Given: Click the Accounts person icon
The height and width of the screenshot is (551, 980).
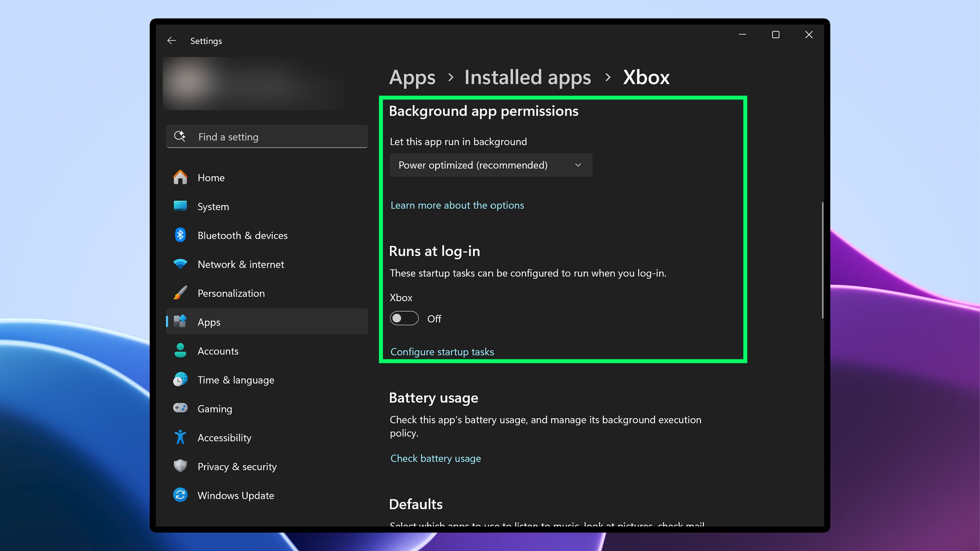Looking at the screenshot, I should click(x=180, y=350).
